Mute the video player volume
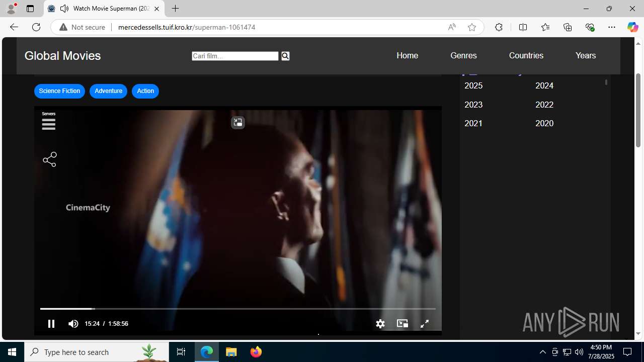Viewport: 644px width, 362px height. coord(73,324)
